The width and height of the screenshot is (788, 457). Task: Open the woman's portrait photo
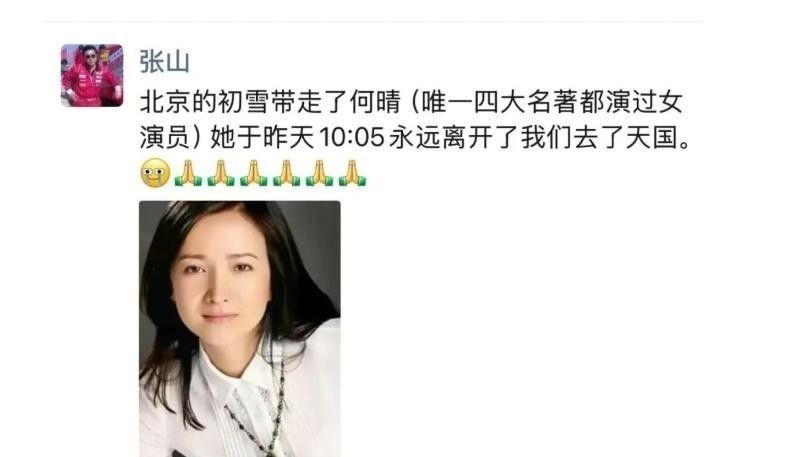pos(240,329)
